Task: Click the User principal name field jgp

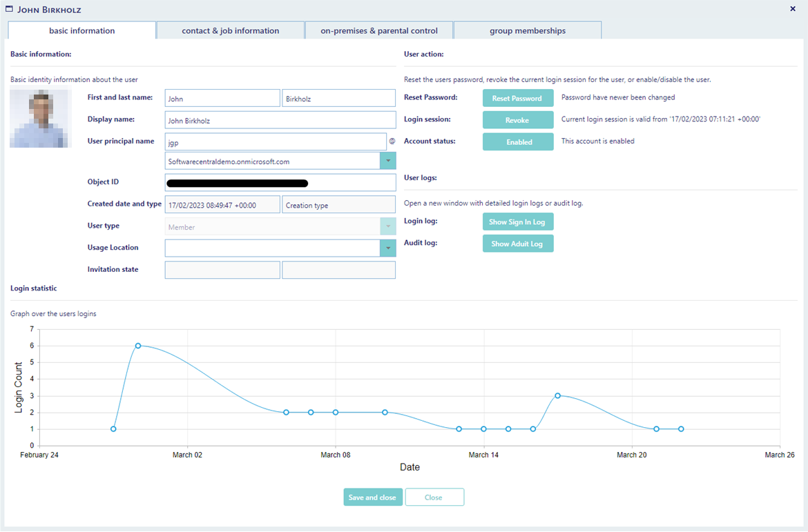Action: point(276,141)
